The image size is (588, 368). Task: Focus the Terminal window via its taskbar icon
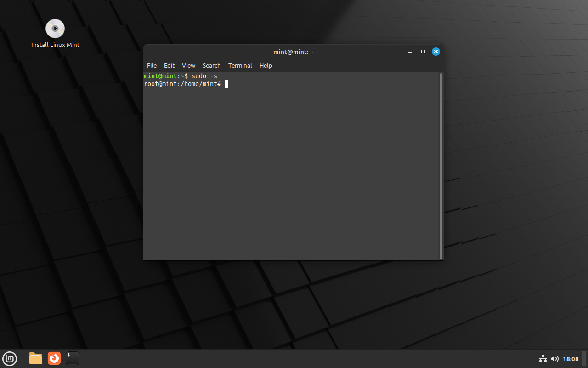pyautogui.click(x=72, y=358)
